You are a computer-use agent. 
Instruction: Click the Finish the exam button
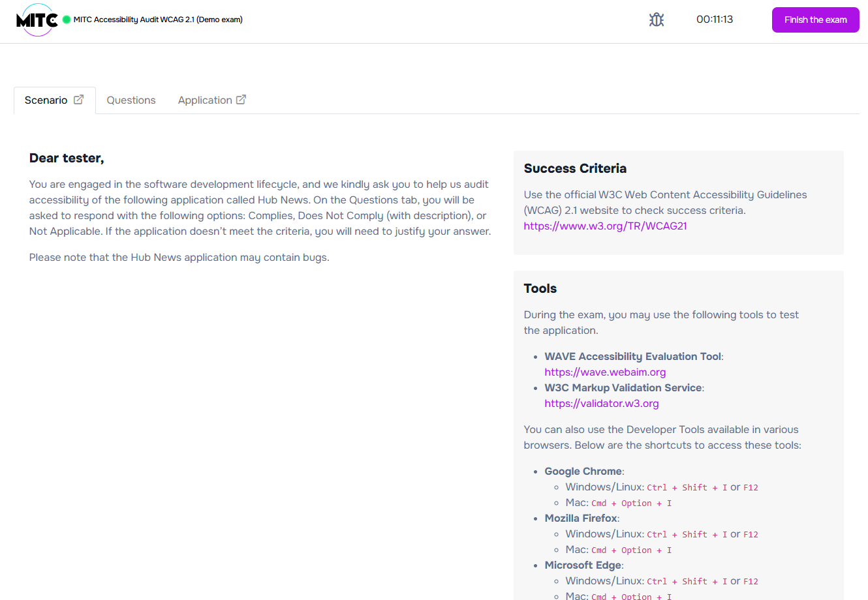click(815, 20)
